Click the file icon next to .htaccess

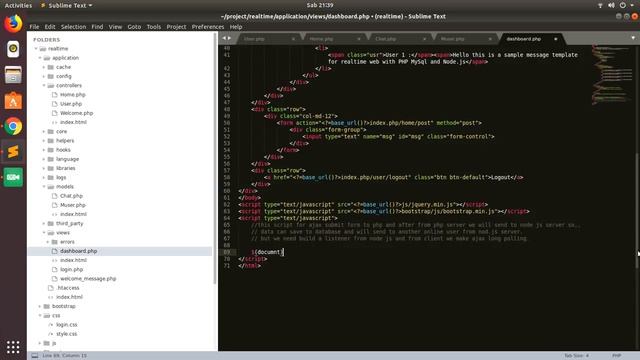click(x=51, y=288)
